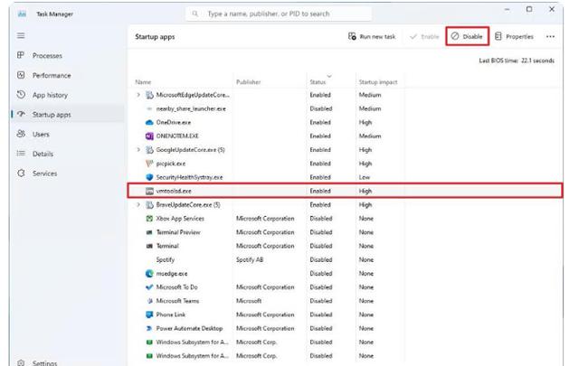
Task: Disable the selected startup app
Action: point(468,37)
